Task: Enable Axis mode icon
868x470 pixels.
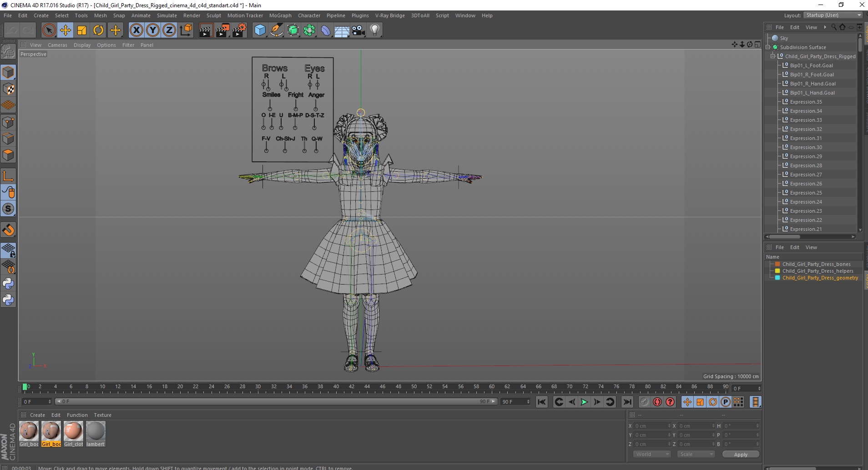Action: coord(8,176)
